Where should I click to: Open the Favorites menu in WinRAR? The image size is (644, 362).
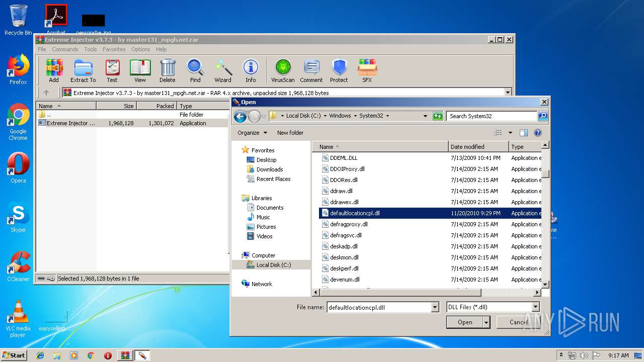[x=114, y=49]
